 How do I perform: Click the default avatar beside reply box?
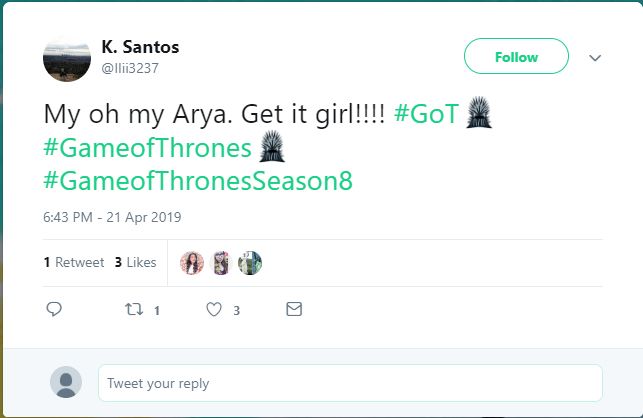[66, 383]
